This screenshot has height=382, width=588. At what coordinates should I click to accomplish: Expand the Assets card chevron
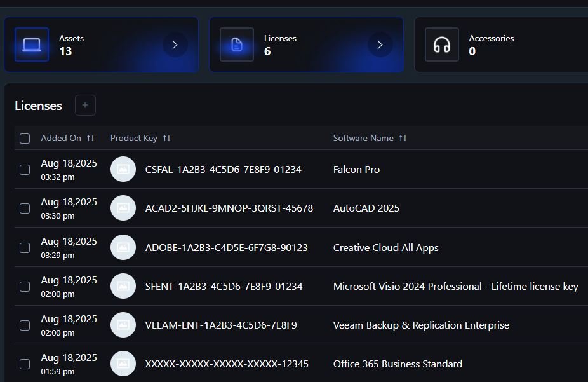coord(175,45)
